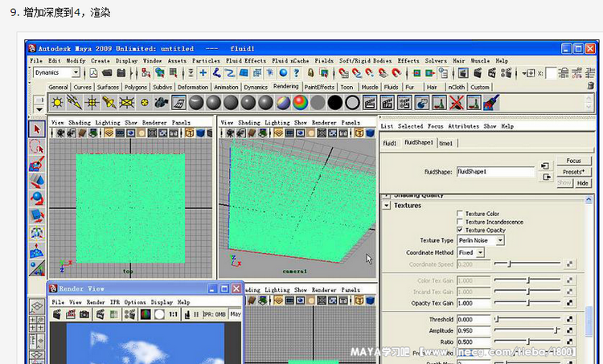The width and height of the screenshot is (603, 364).
Task: Create point light from Rendering shelf
Action: (92, 103)
